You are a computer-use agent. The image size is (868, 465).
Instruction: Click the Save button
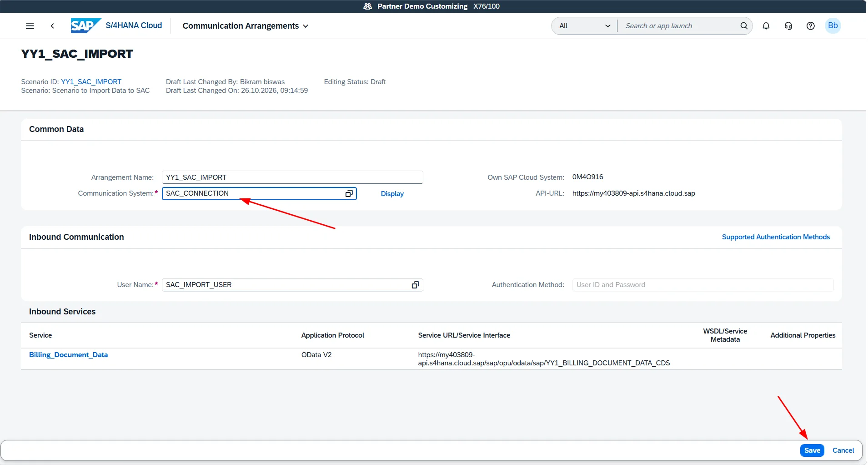pos(812,450)
